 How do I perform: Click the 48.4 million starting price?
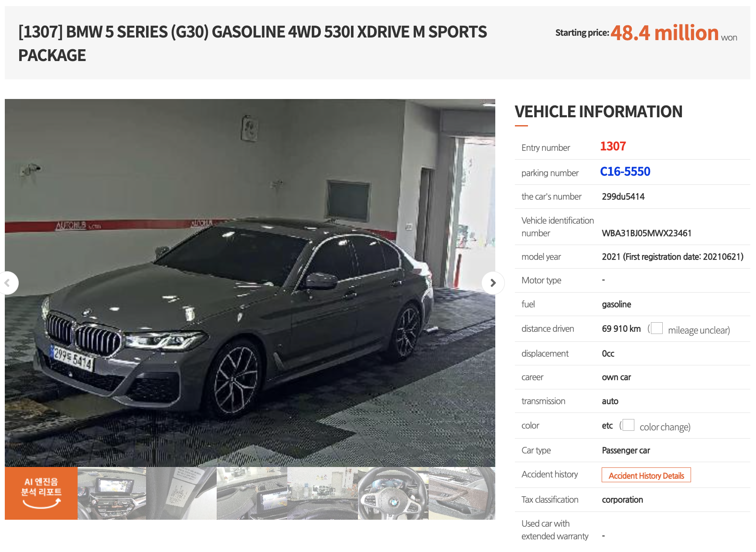(664, 33)
